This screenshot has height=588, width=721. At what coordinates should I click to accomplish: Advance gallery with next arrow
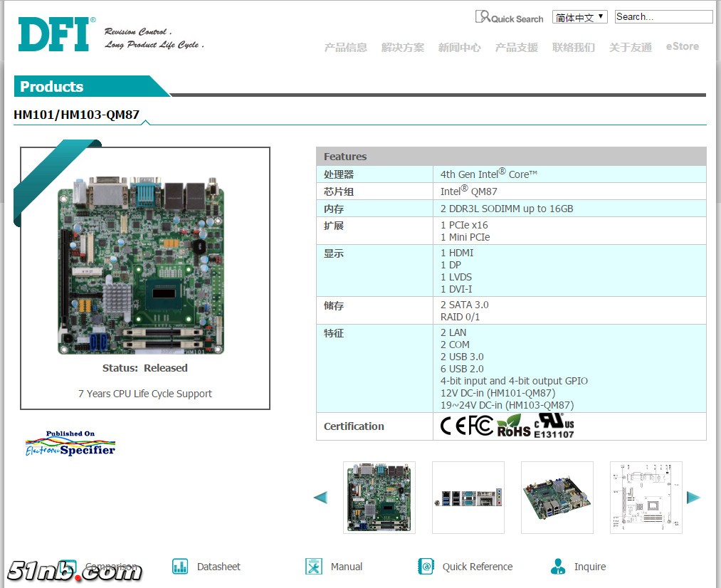[693, 498]
